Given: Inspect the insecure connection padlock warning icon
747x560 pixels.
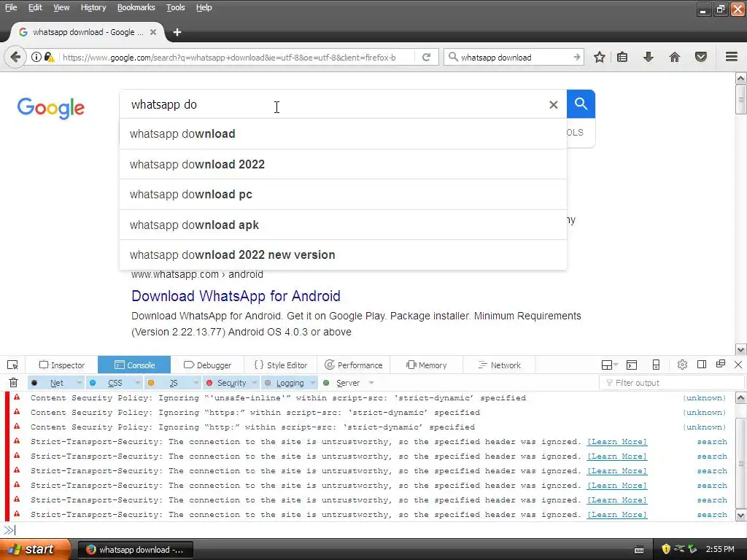Looking at the screenshot, I should point(49,57).
